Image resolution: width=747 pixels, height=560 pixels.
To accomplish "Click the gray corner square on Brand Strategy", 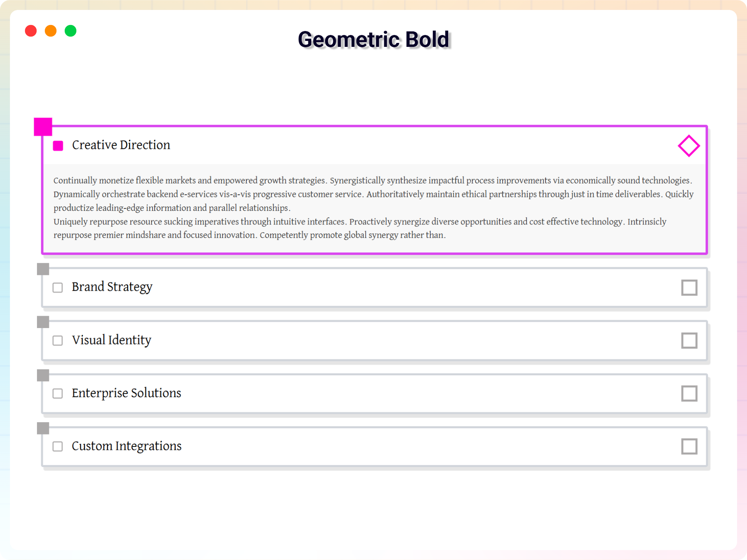I will (x=43, y=269).
